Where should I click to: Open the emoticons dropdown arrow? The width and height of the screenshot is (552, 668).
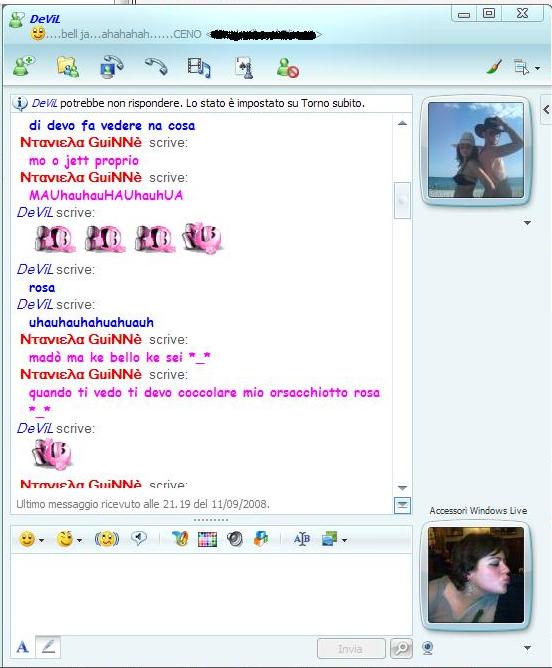pyautogui.click(x=41, y=540)
